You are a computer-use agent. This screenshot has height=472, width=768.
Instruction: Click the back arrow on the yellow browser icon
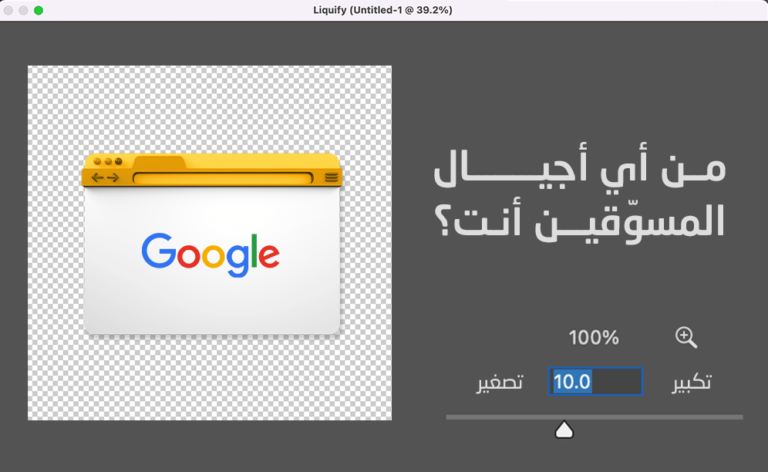98,177
